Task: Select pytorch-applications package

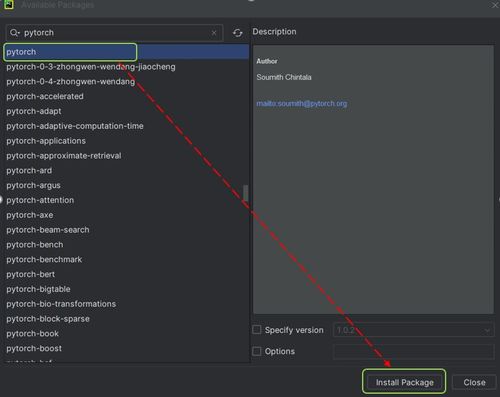Action: point(126,141)
